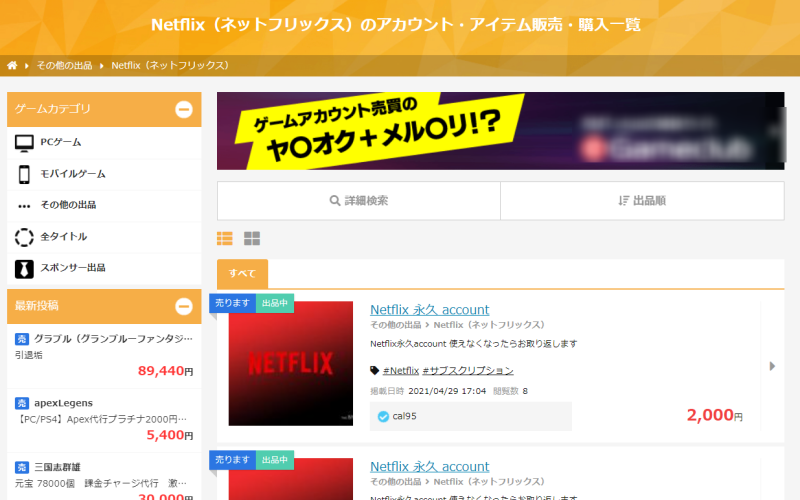Click 売 icon beside apexLegens post
The width and height of the screenshot is (800, 500).
pyautogui.click(x=21, y=404)
